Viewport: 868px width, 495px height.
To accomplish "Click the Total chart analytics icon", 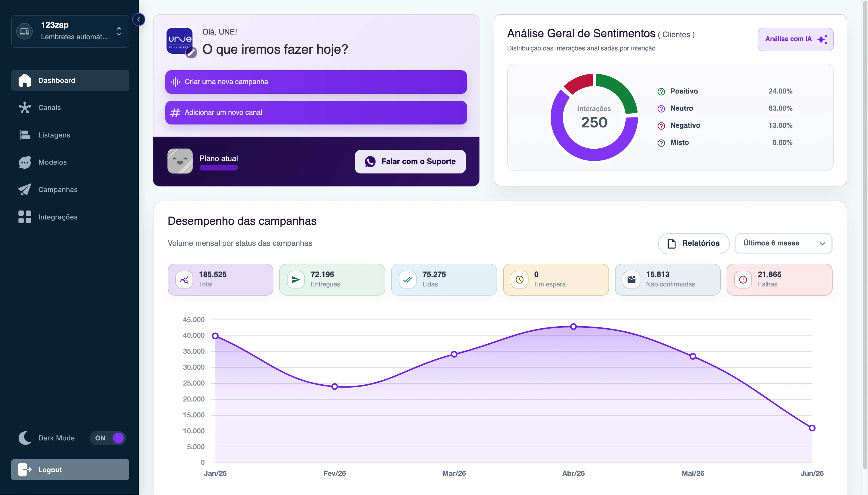I will pos(184,279).
